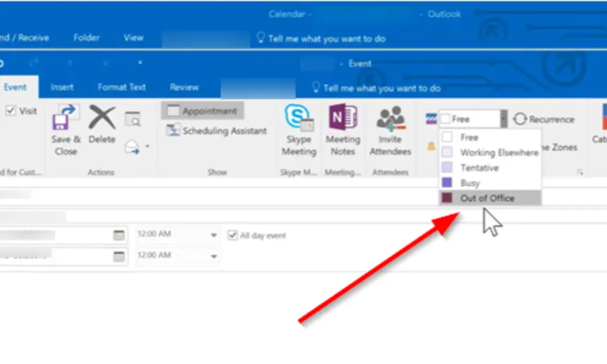Open start date calendar picker icon
Viewport: 607px width, 364px height.
(118, 235)
